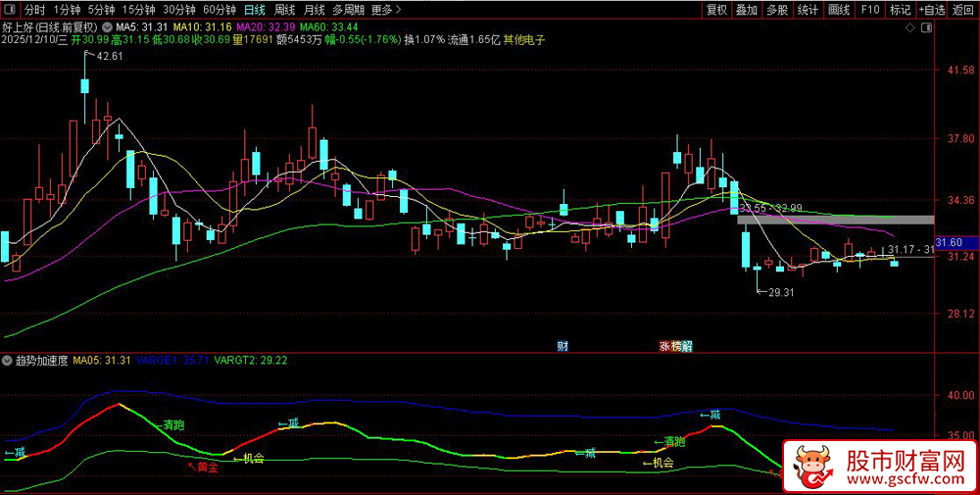Expand the 趋势加速度 indicator dropdown
The height and width of the screenshot is (495, 980).
pos(9,361)
